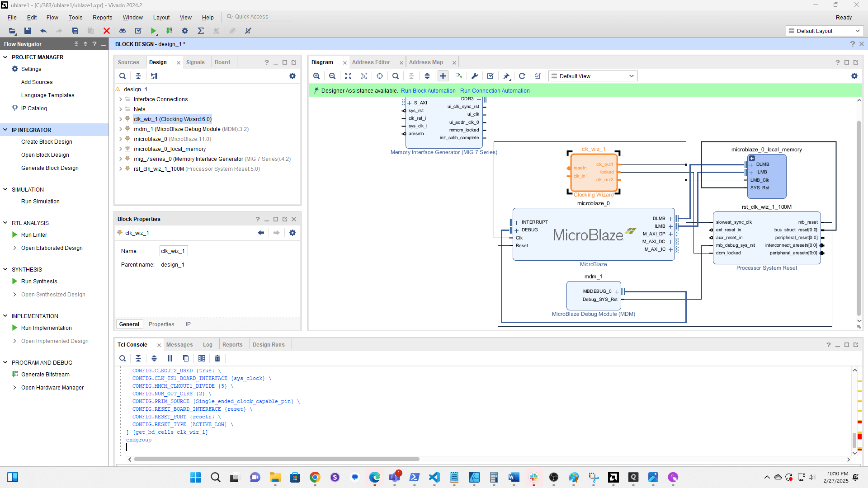Expand the mig_7series_0 tree item
The height and width of the screenshot is (488, 868).
pyautogui.click(x=120, y=159)
